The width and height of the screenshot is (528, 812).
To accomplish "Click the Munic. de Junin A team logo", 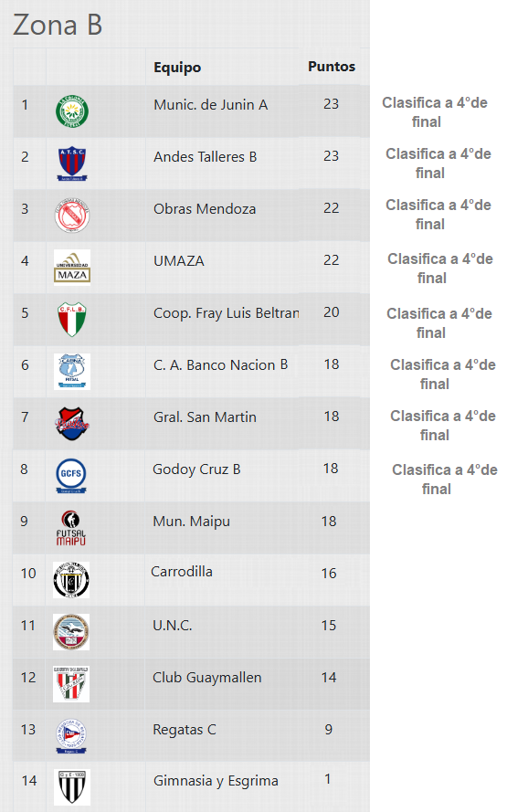I will coord(72,111).
